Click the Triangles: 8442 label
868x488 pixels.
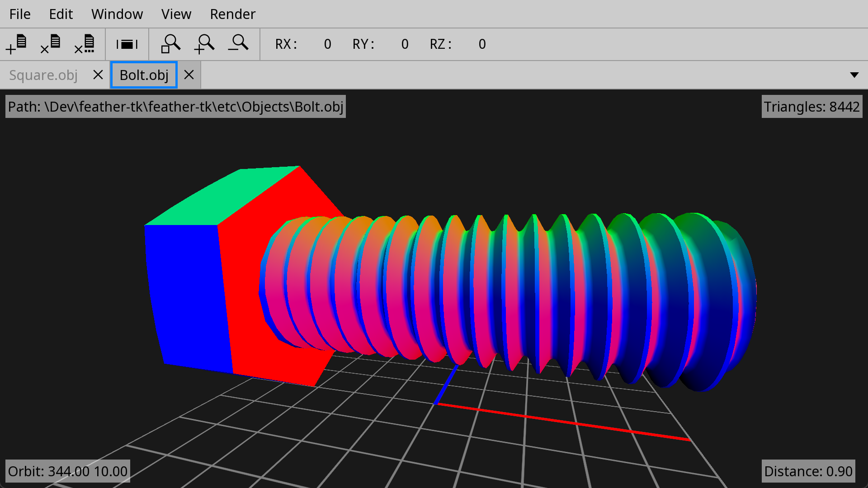811,107
